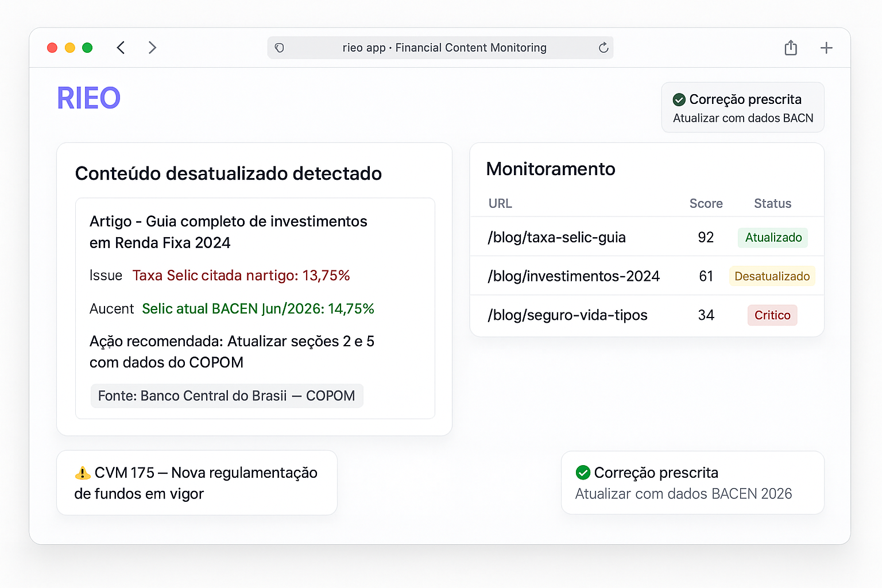The height and width of the screenshot is (588, 882).
Task: Open the share icon in the toolbar
Action: [x=791, y=48]
